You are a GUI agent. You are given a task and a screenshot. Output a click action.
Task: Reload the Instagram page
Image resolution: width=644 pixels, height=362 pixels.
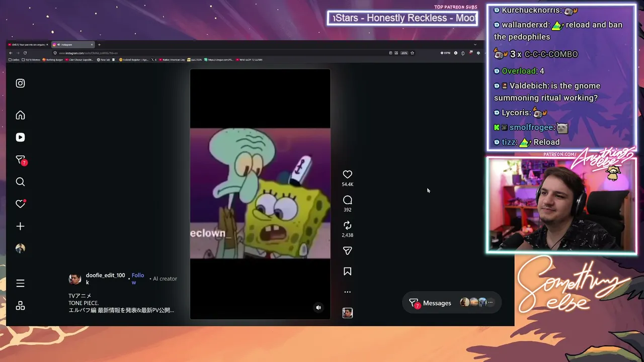coord(25,53)
